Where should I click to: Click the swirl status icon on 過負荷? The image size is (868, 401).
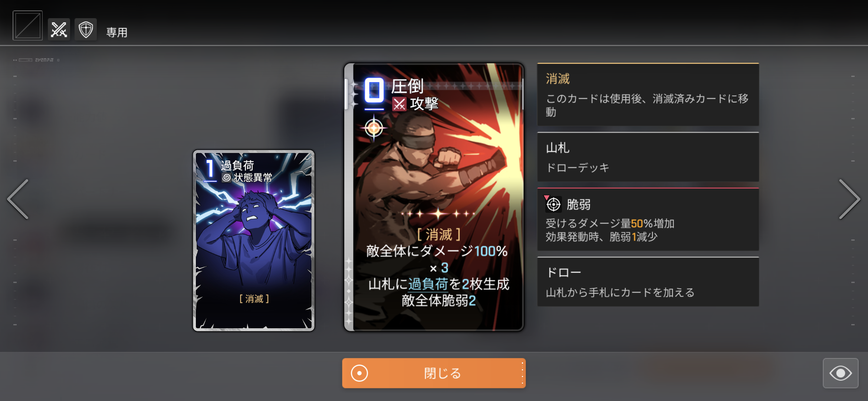pyautogui.click(x=227, y=177)
